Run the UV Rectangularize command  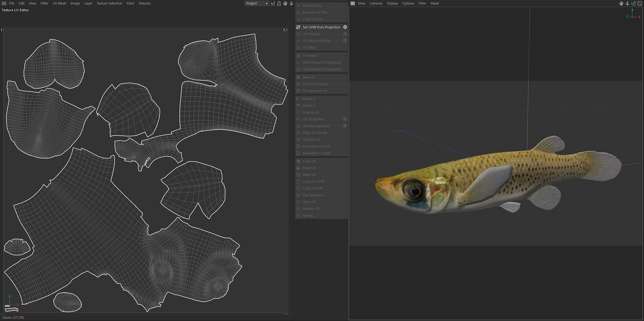tap(316, 126)
